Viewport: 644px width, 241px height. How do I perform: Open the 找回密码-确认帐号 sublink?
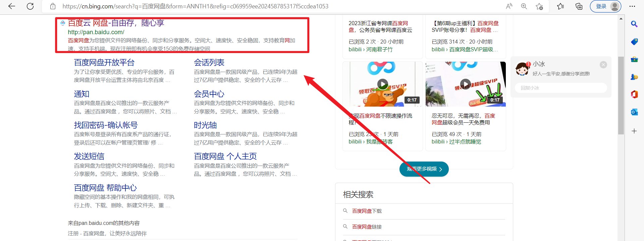pyautogui.click(x=106, y=125)
